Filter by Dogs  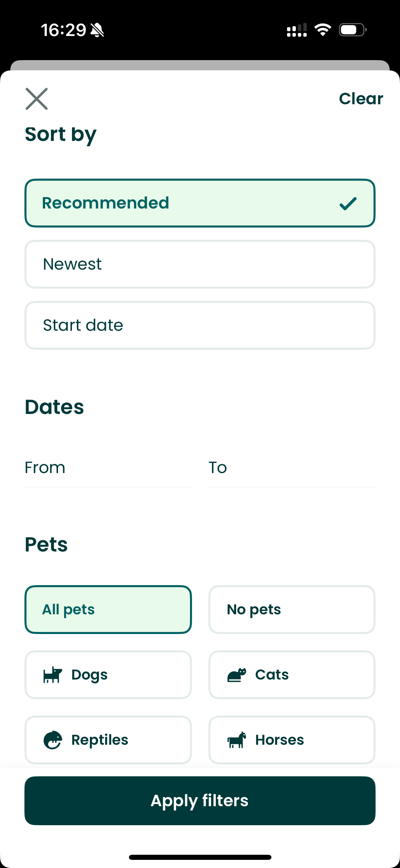[108, 674]
